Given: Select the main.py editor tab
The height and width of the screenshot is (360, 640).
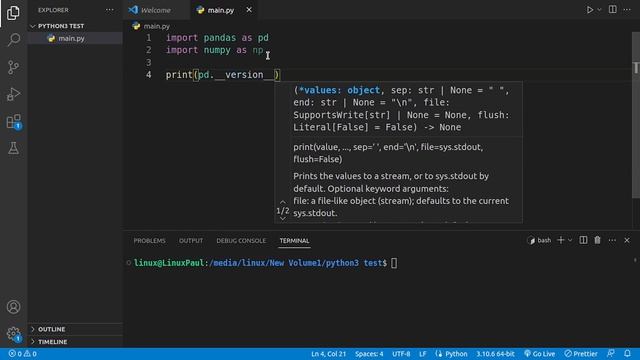Looking at the screenshot, I should point(220,10).
